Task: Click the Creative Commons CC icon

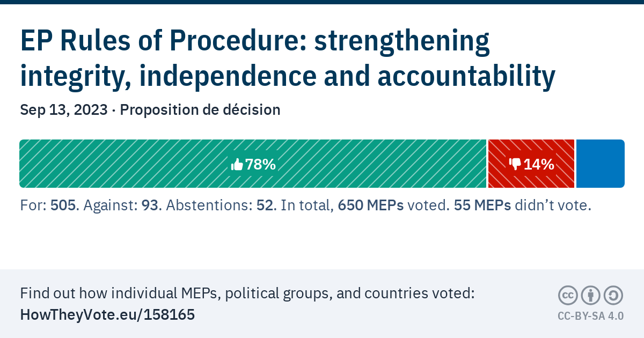Action: coord(567,295)
